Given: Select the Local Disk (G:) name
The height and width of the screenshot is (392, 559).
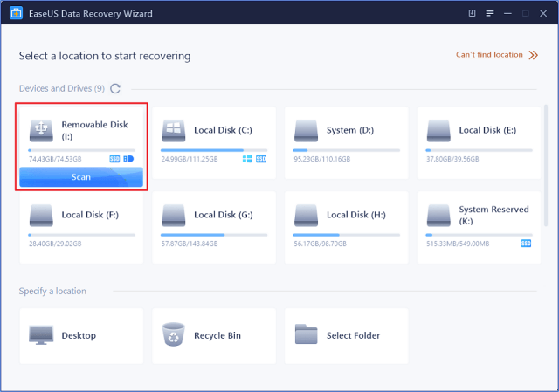Looking at the screenshot, I should pos(224,215).
